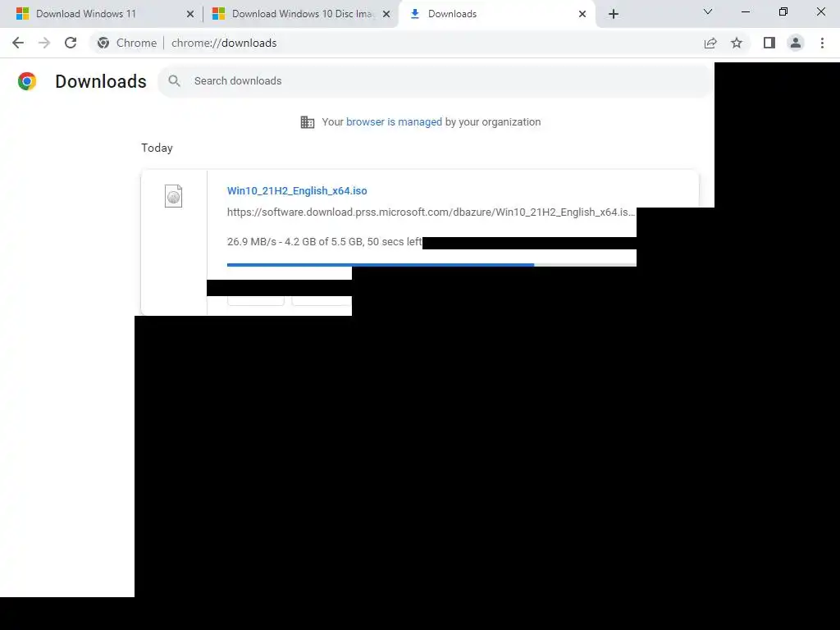Image resolution: width=840 pixels, height=630 pixels.
Task: Close the Download Windows 11 tab
Action: click(x=190, y=14)
